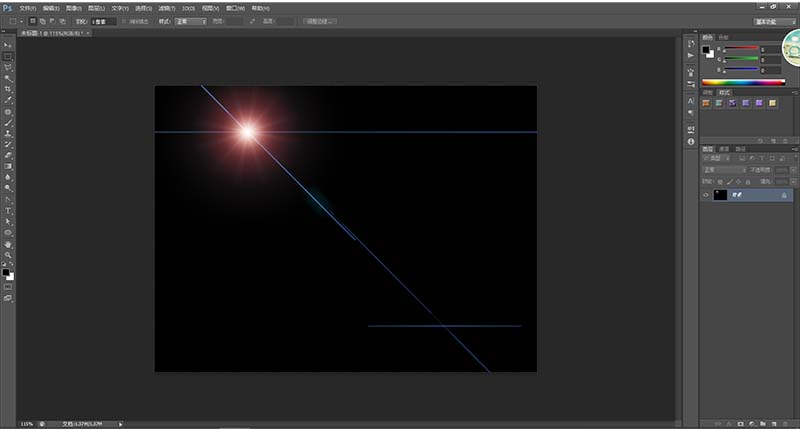Change the screen mode
The height and width of the screenshot is (430, 800).
point(8,298)
